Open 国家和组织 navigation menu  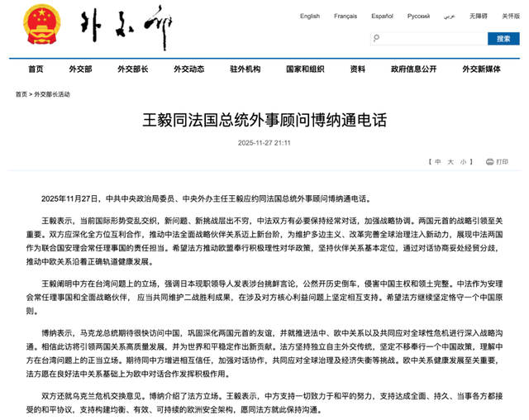[x=305, y=69]
